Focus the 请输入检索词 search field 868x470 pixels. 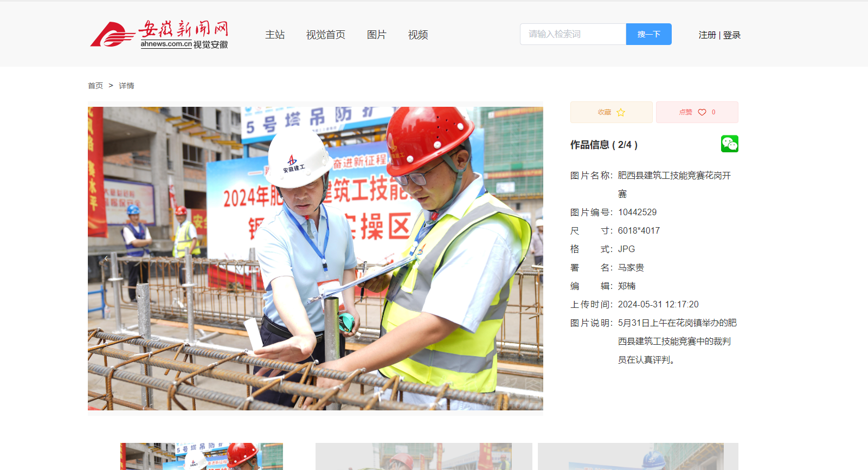[x=573, y=34]
